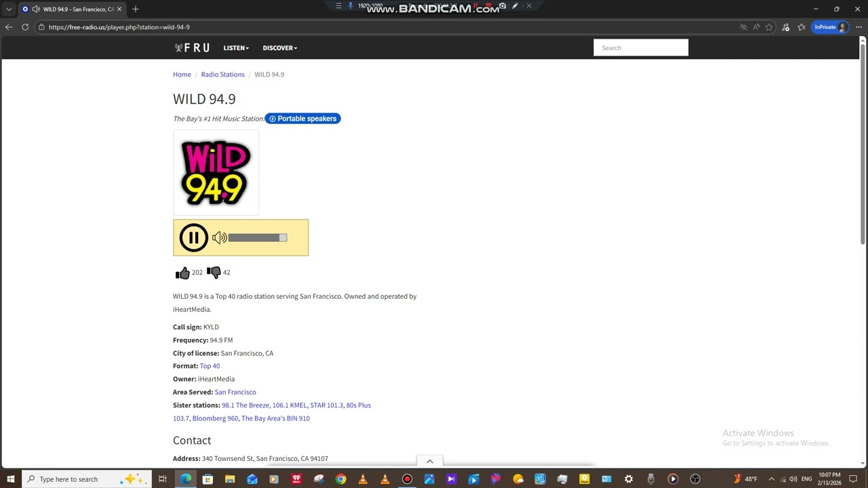Open the notification center icon

point(854,479)
